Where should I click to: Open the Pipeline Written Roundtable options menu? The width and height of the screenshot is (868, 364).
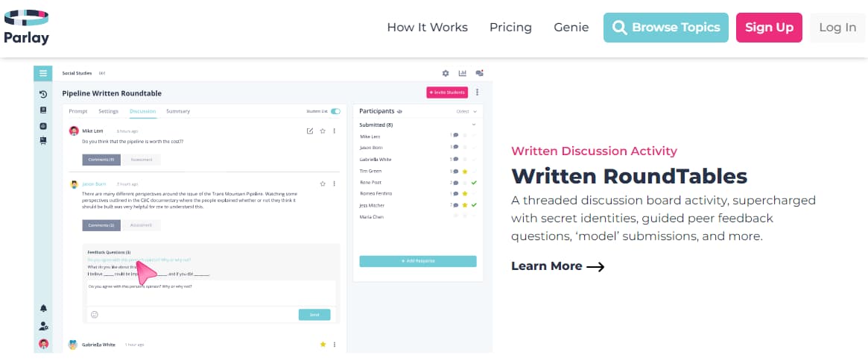[477, 92]
